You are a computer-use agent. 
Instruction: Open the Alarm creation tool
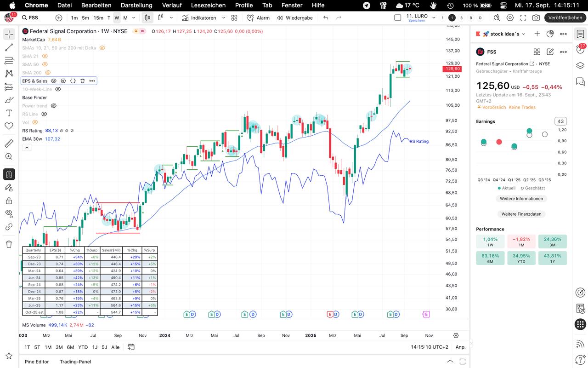click(x=258, y=17)
